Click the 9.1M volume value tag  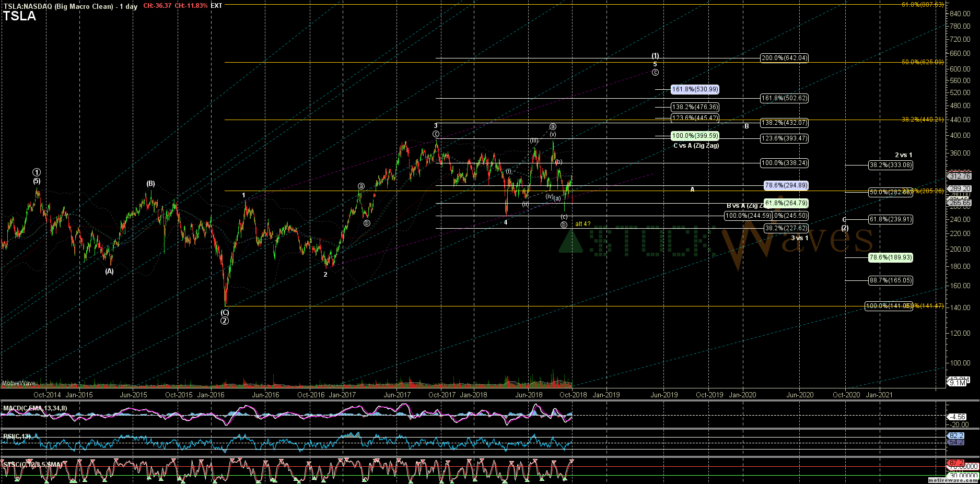(x=958, y=383)
